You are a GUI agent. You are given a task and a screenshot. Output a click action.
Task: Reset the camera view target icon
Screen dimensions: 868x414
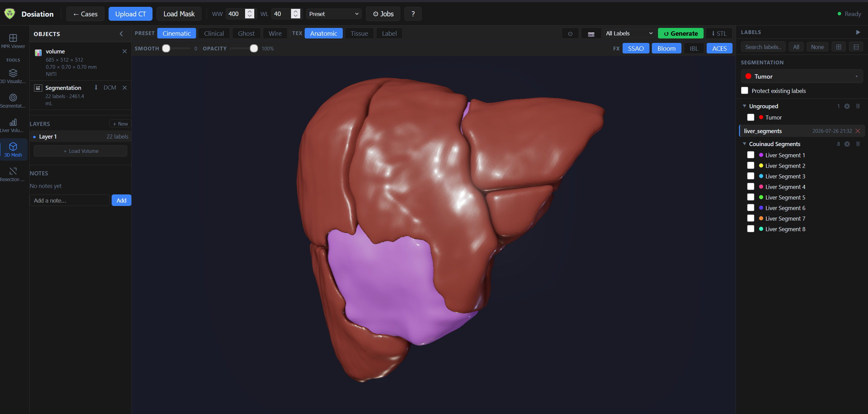tap(570, 34)
